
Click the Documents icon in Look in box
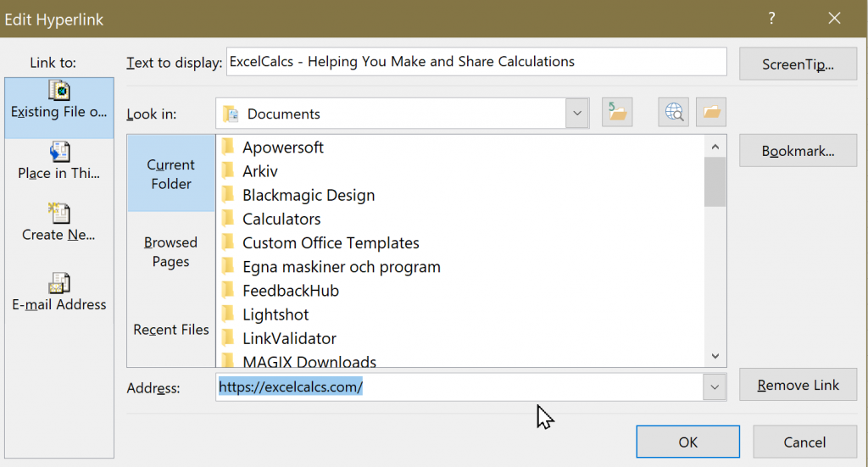231,114
